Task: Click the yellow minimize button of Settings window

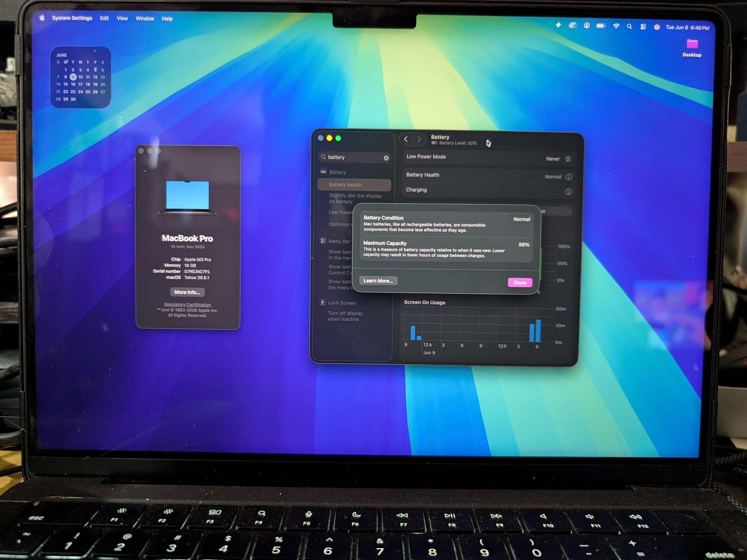Action: pos(329,138)
